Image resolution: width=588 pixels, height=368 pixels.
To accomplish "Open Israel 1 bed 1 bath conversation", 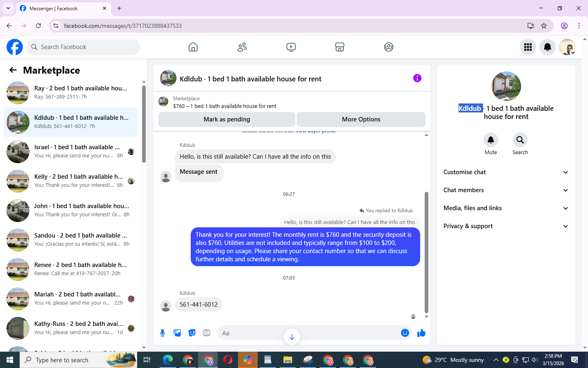I will click(70, 152).
